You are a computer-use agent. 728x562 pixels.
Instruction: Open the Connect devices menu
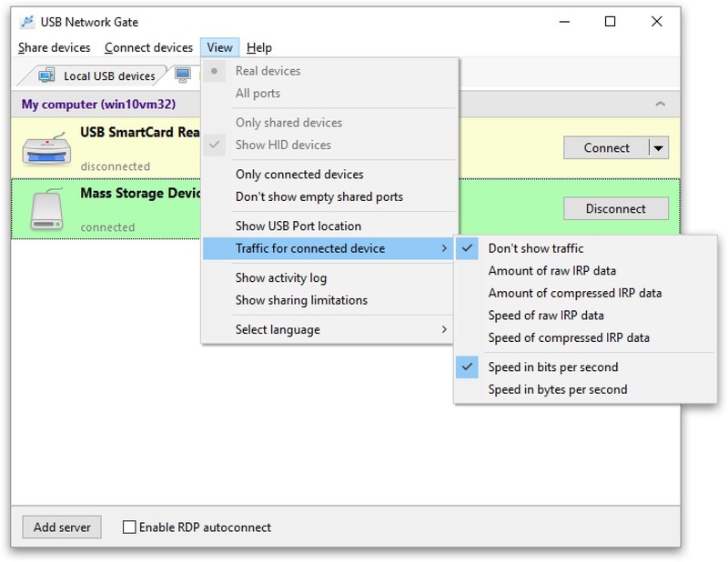(148, 48)
